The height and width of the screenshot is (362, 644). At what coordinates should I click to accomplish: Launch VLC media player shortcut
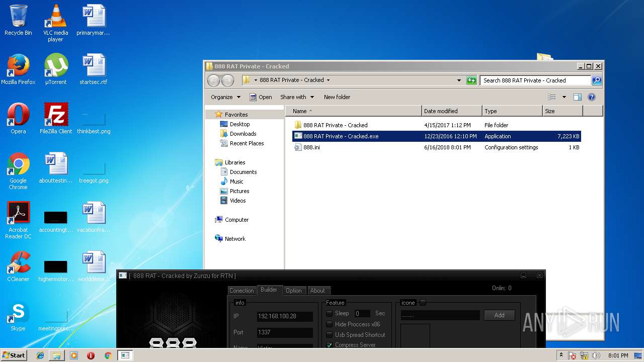coord(55,23)
